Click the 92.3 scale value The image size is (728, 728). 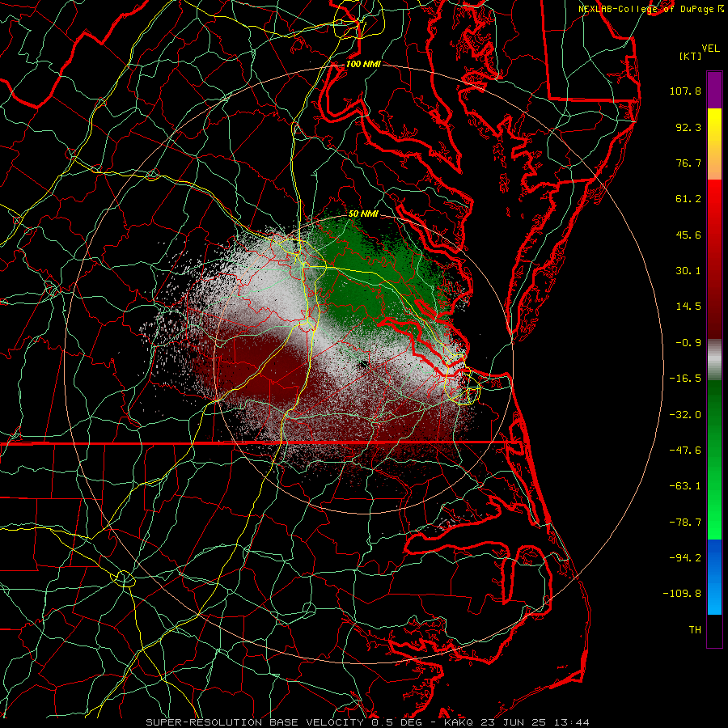(688, 127)
